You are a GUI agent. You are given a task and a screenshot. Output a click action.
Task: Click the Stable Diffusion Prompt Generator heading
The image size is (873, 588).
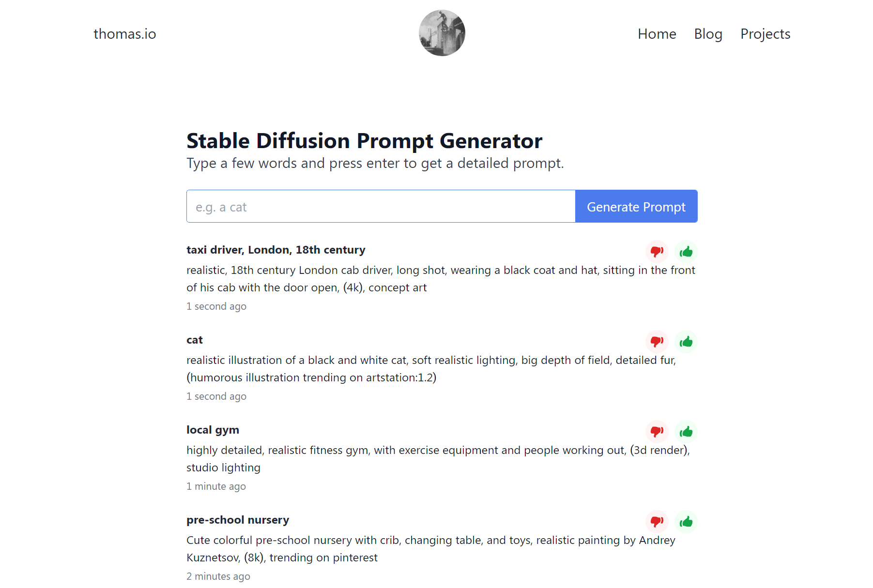click(x=364, y=141)
